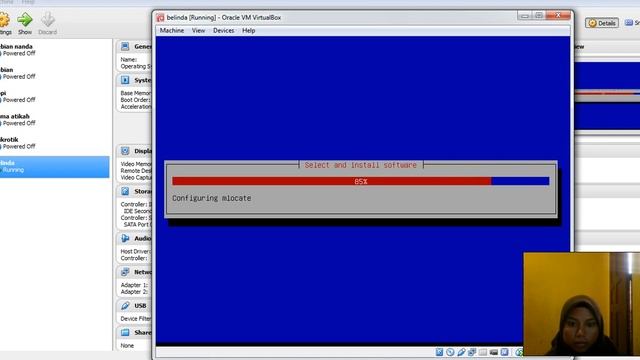Select the 'krotik' VM in the list
Image resolution: width=640 pixels, height=360 pixels.
pyautogui.click(x=55, y=143)
